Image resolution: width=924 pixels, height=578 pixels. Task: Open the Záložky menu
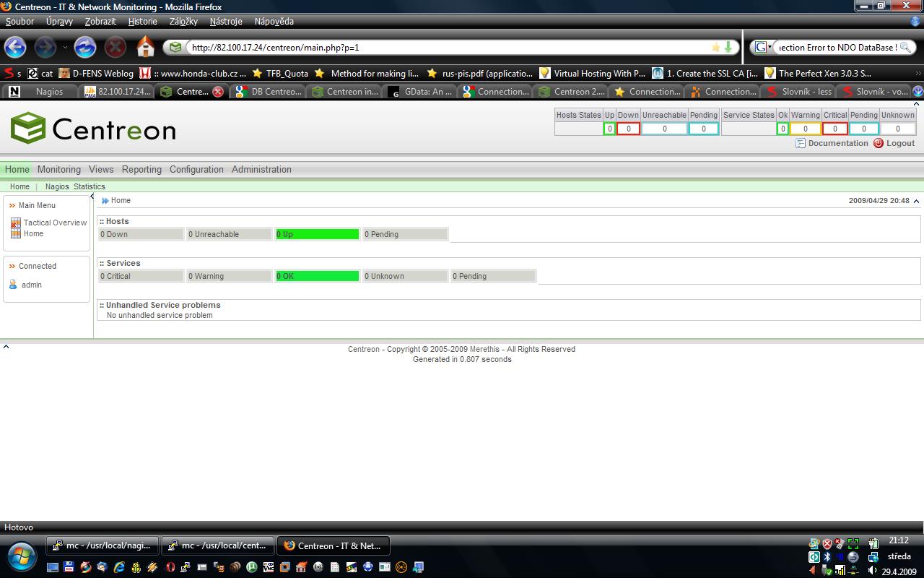183,22
